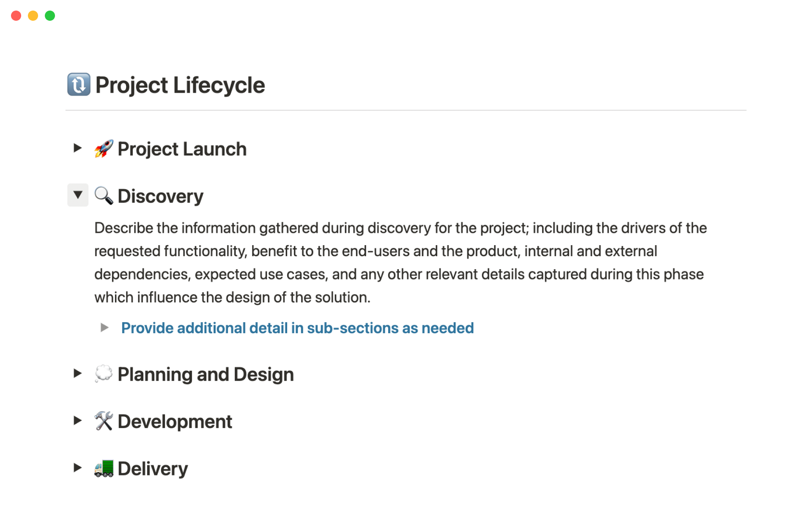Click the rocket emoji beside Project Launch
812x508 pixels.
pos(104,149)
